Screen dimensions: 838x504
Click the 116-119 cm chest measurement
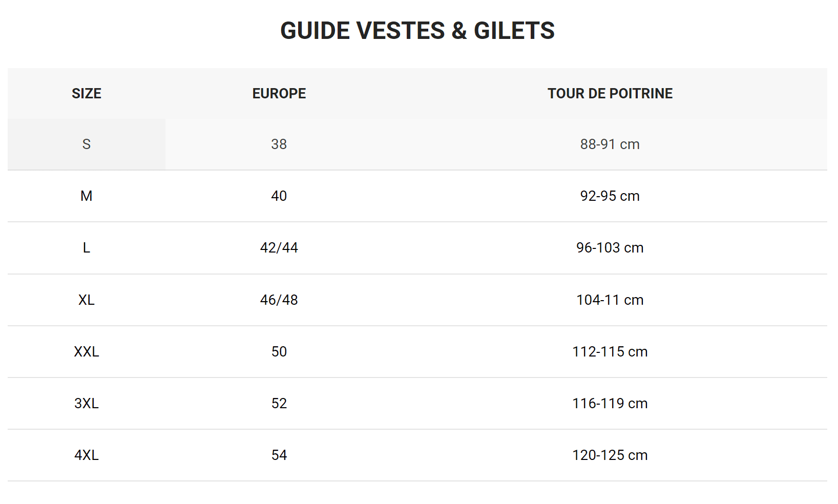coord(610,404)
